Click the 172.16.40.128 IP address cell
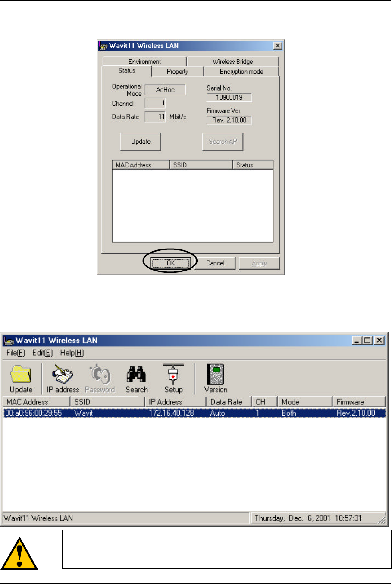This screenshot has height=584, width=392. (171, 413)
